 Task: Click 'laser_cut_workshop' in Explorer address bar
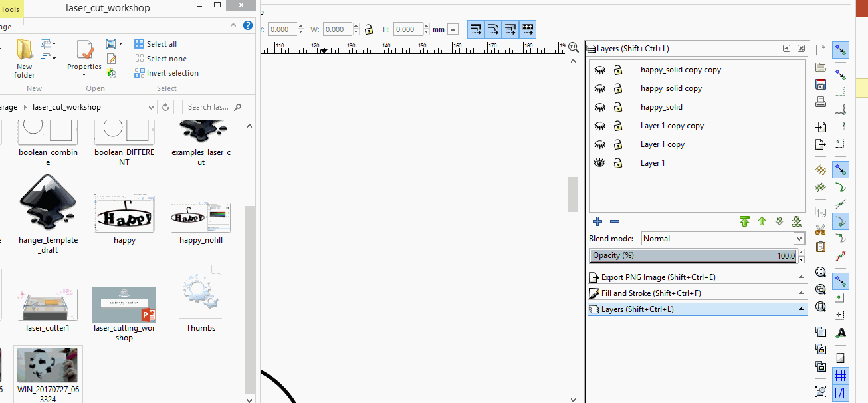[66, 107]
